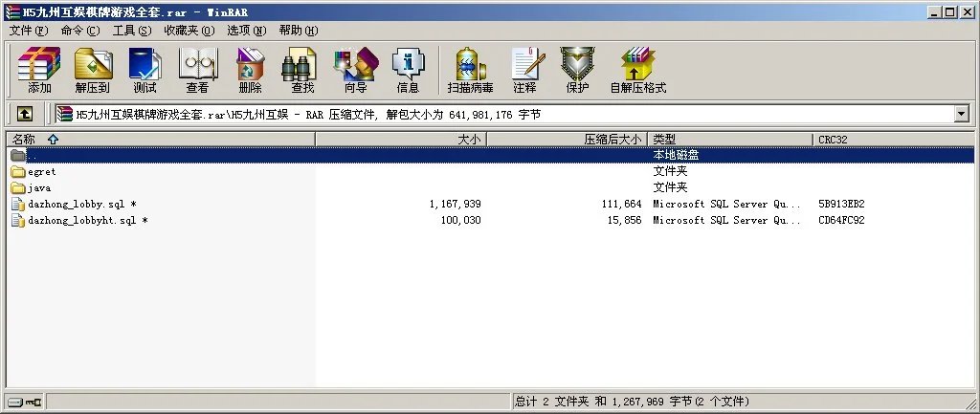Click the Find (查找) binoculars icon

tap(302, 70)
